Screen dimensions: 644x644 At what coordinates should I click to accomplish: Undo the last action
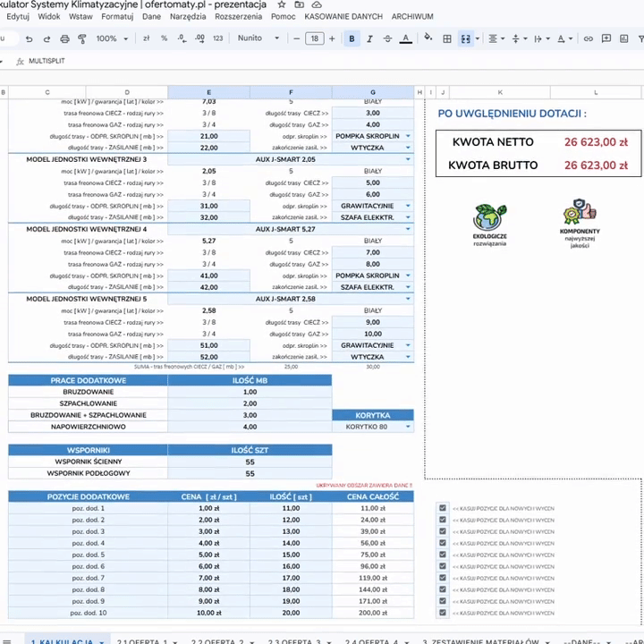29,38
